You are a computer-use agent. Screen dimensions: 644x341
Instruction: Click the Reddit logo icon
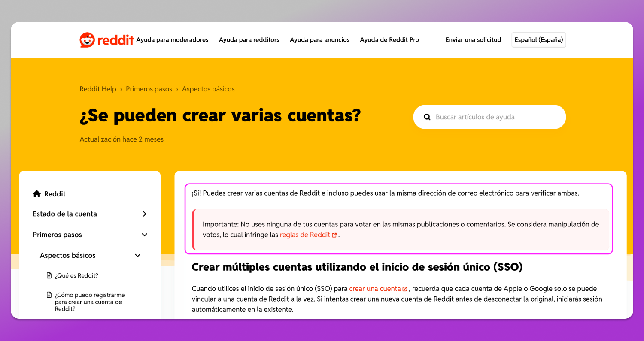[87, 40]
